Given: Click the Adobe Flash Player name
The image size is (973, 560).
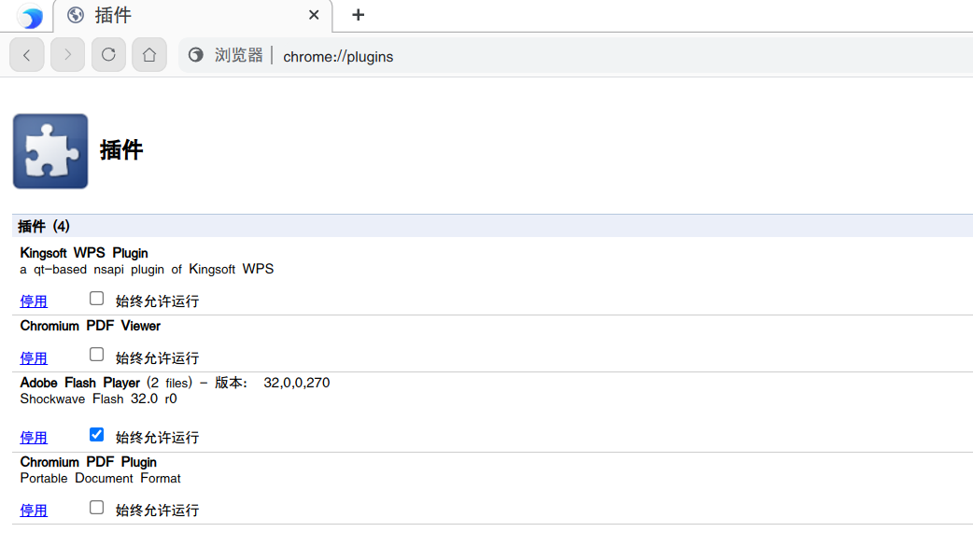Looking at the screenshot, I should click(x=80, y=384).
